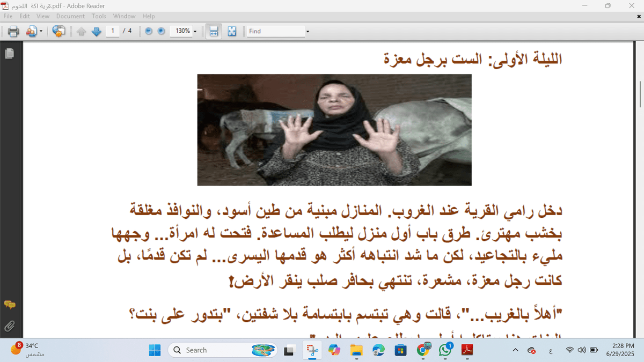Open the Page Thumbnails panel
644x362 pixels.
coord(8,54)
